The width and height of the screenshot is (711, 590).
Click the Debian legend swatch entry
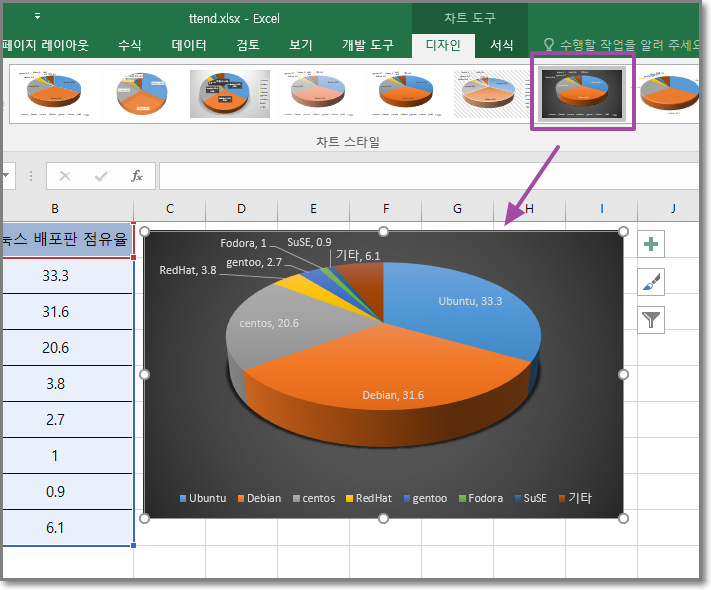[x=259, y=498]
